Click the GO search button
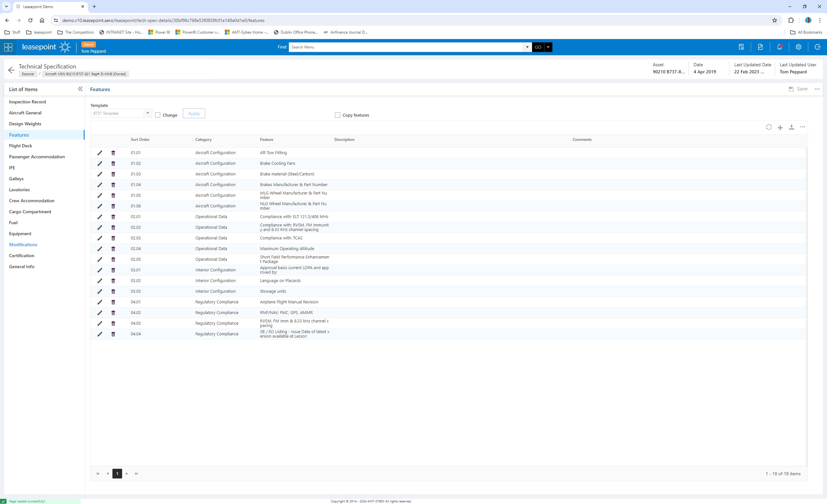The image size is (827, 504). tap(538, 47)
